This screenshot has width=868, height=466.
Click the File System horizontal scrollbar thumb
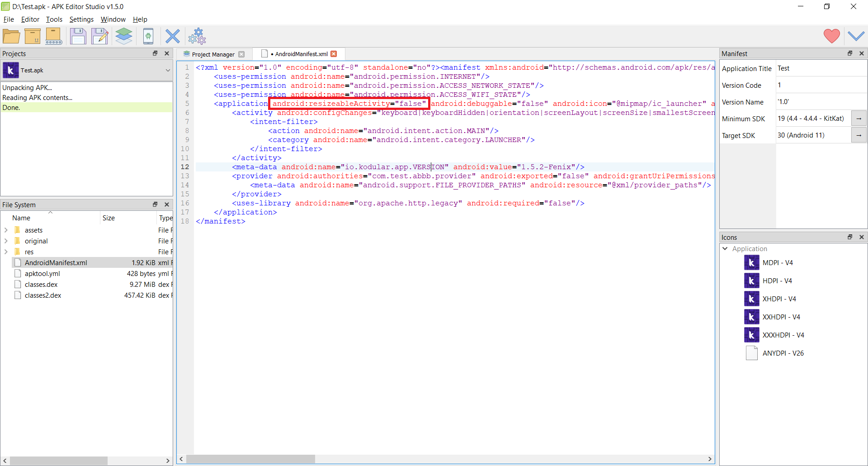click(x=58, y=461)
